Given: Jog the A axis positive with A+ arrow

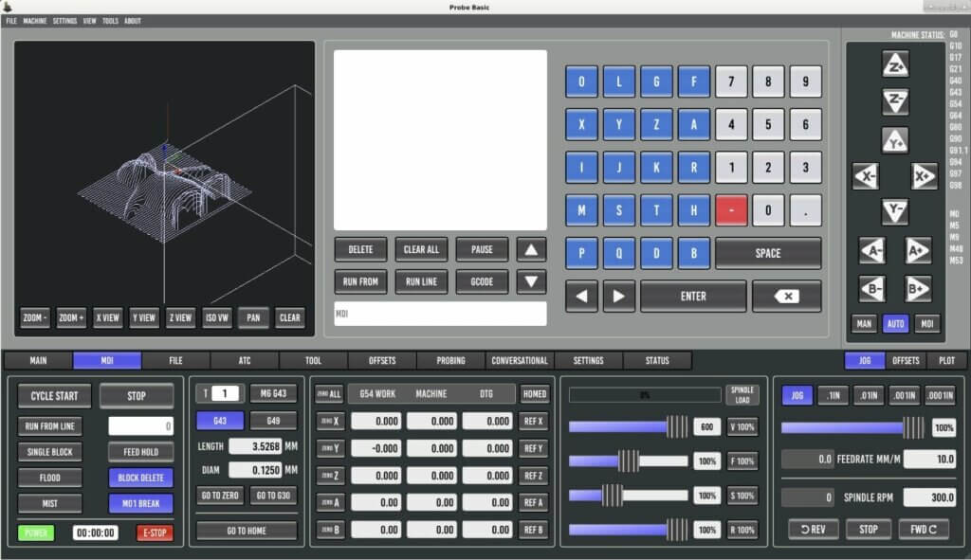Looking at the screenshot, I should (x=916, y=250).
